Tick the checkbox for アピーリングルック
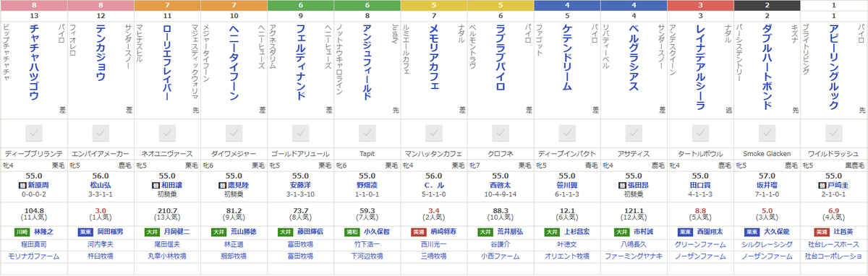 pyautogui.click(x=834, y=133)
